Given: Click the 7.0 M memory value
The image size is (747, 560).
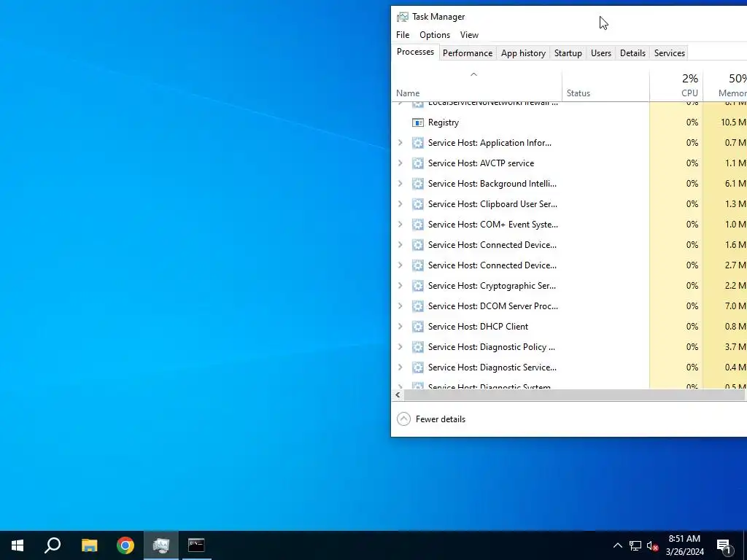Looking at the screenshot, I should click(x=735, y=306).
